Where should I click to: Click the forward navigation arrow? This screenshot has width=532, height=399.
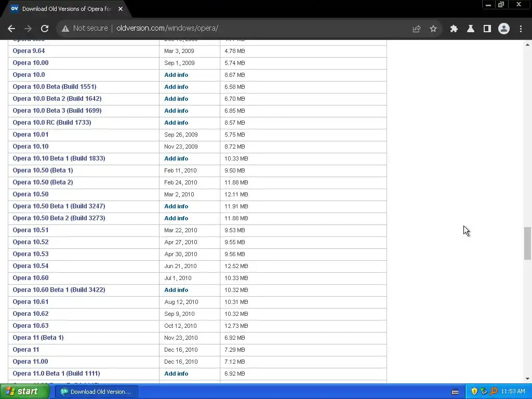(x=28, y=29)
